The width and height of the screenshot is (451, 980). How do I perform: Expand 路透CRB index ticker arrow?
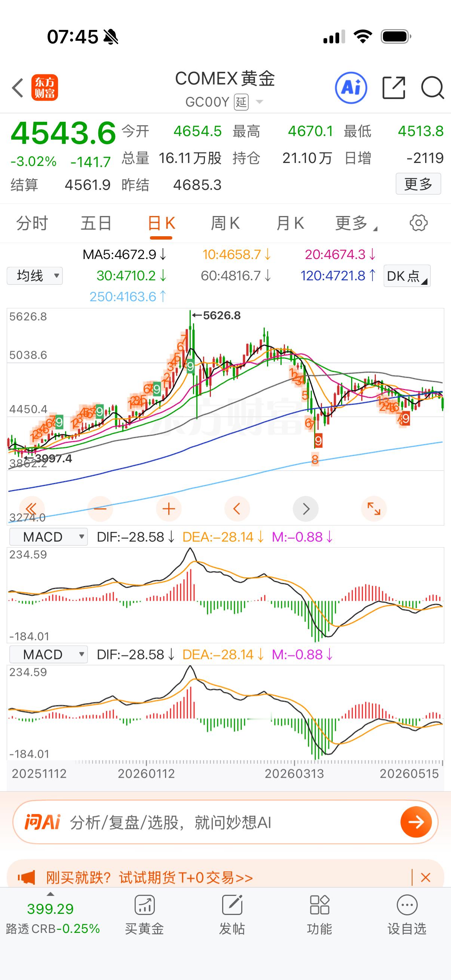[x=50, y=894]
